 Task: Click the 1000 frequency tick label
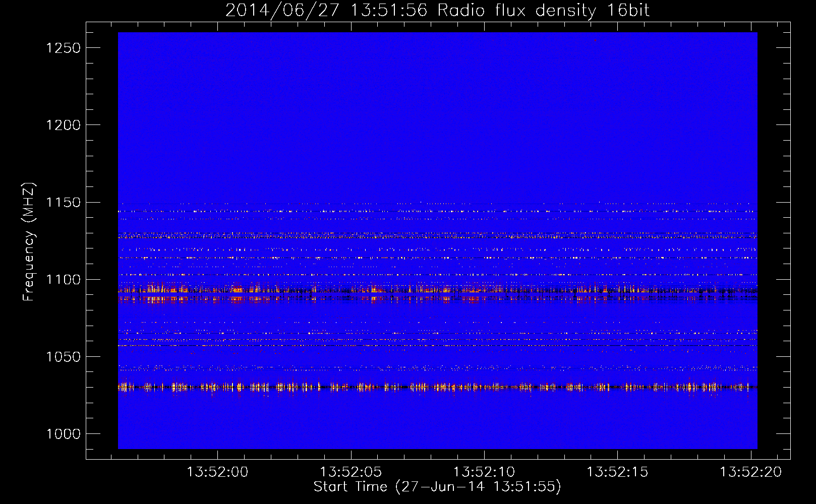tap(64, 434)
